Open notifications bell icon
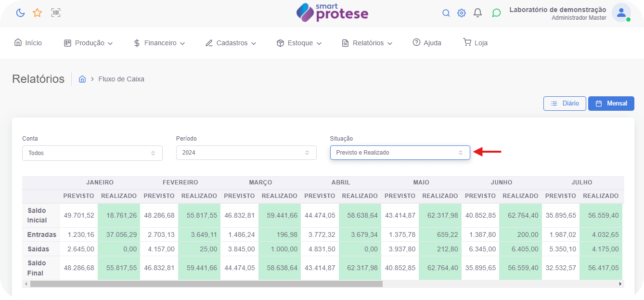Image resolution: width=644 pixels, height=300 pixels. 477,13
